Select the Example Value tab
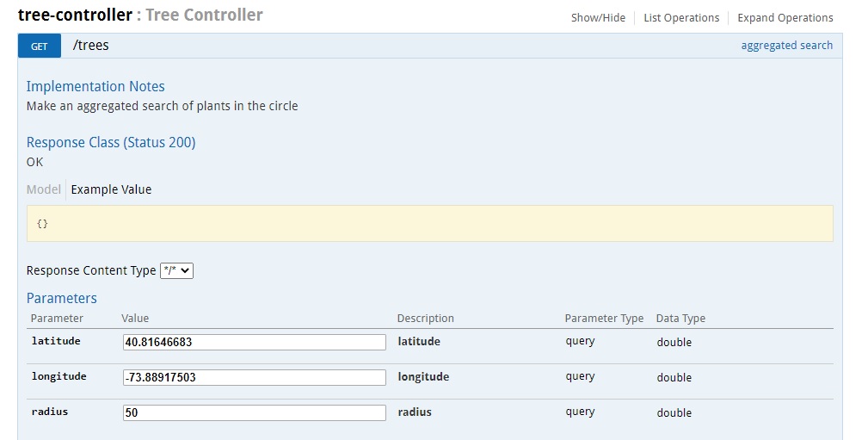The width and height of the screenshot is (868, 440). click(111, 189)
